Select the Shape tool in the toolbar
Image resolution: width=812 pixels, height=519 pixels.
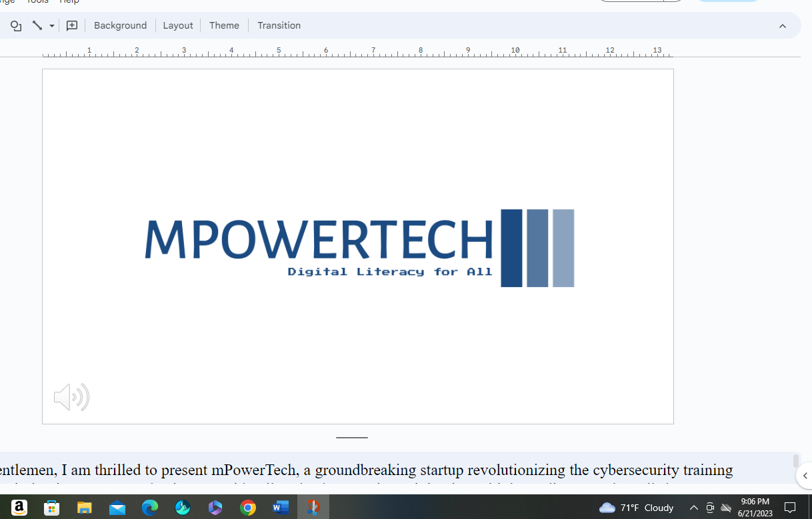click(x=16, y=26)
